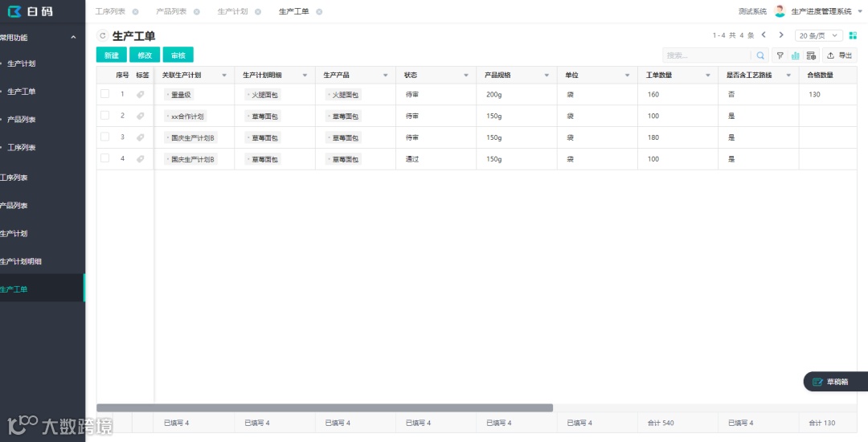
Task: Click the user avatar icon
Action: 780,11
